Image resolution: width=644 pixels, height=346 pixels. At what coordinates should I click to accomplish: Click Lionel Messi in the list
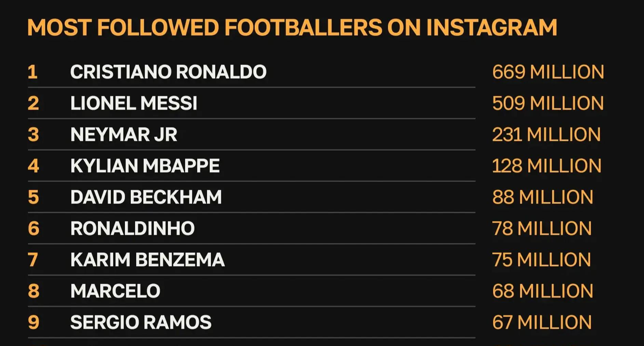[x=133, y=103]
